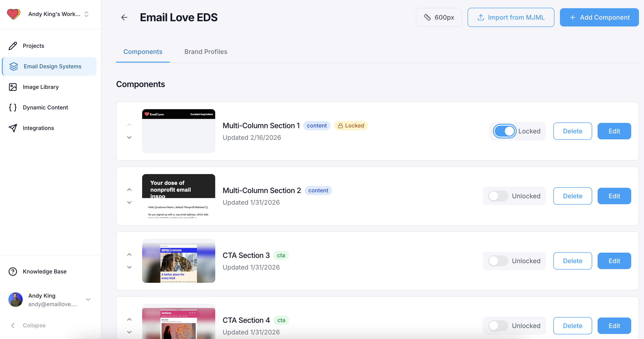This screenshot has height=339, width=644.
Task: Enable lock on CTA Section 3
Action: pos(497,261)
